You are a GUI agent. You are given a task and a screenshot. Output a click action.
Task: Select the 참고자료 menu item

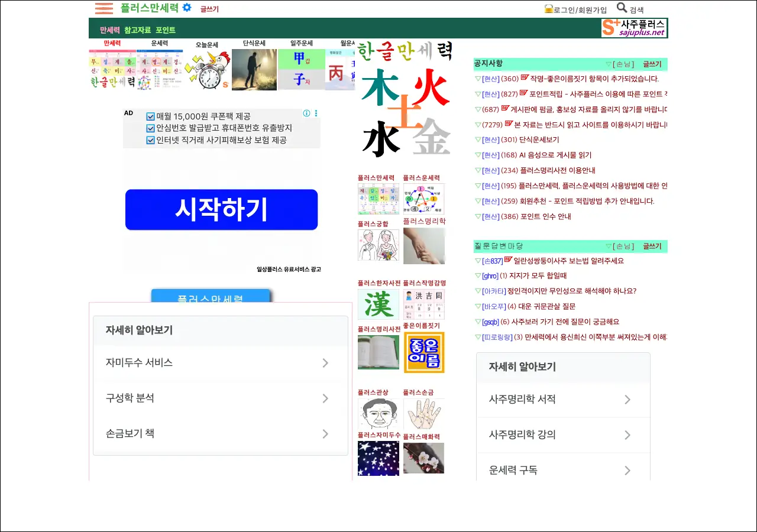pyautogui.click(x=137, y=30)
